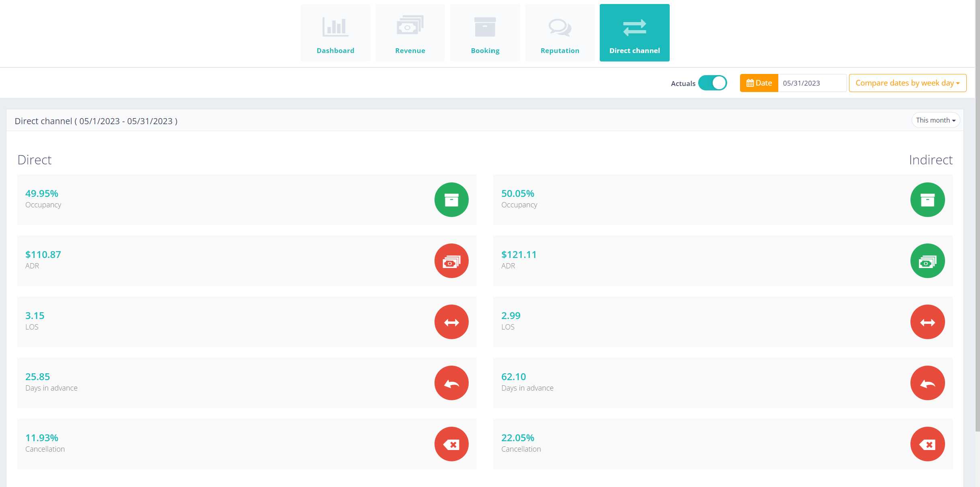Click the Indirect ADR value $121.11
This screenshot has height=487, width=980.
519,254
